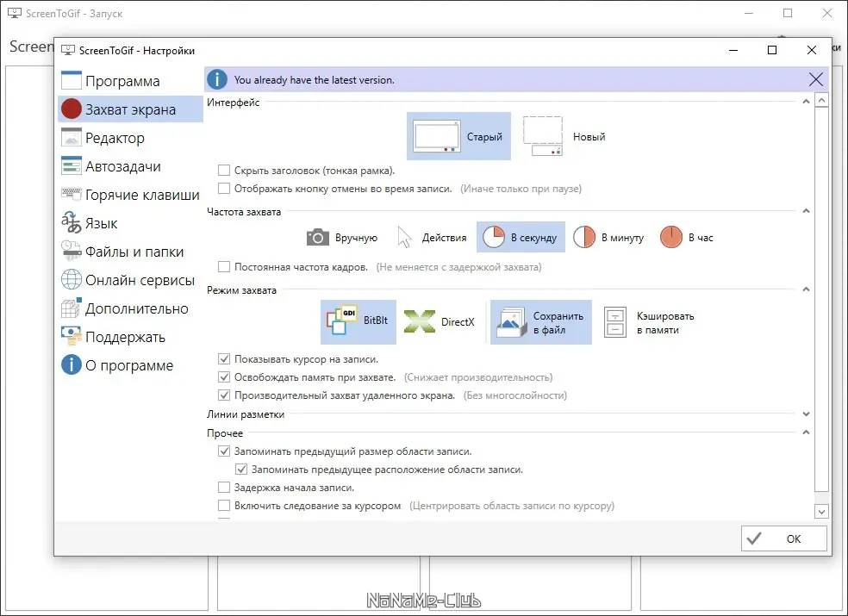Uncheck 'Запоминать предыдущий размер области записи'
This screenshot has width=848, height=616.
click(224, 451)
